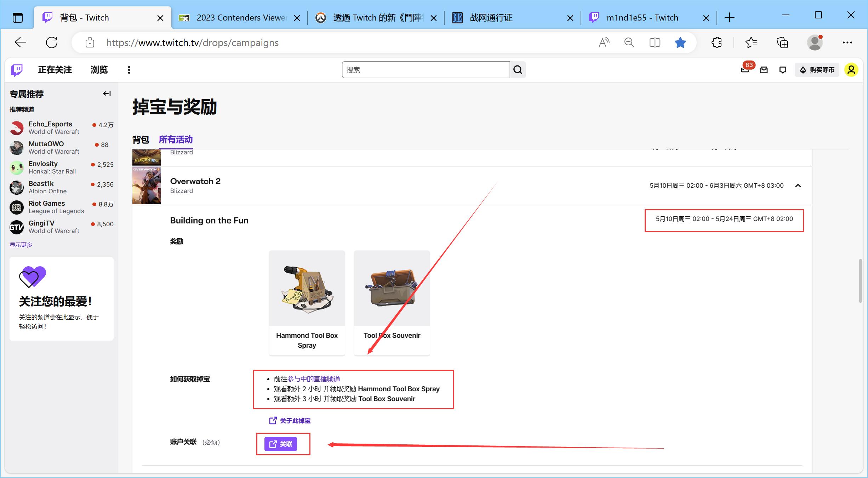Image resolution: width=868 pixels, height=478 pixels.
Task: Click the search magnifier beside the 搜索 box
Action: [518, 70]
